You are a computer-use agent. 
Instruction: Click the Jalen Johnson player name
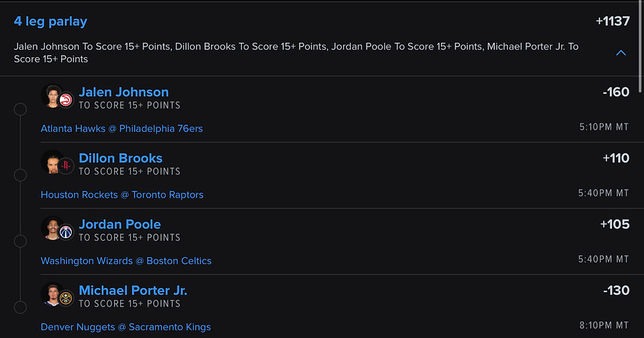(x=124, y=92)
